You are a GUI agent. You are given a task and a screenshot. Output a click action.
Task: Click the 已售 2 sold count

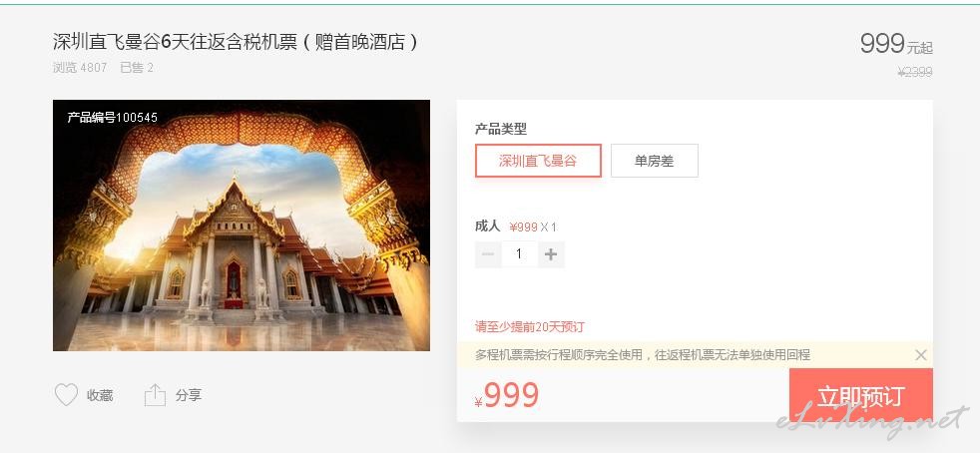[137, 68]
